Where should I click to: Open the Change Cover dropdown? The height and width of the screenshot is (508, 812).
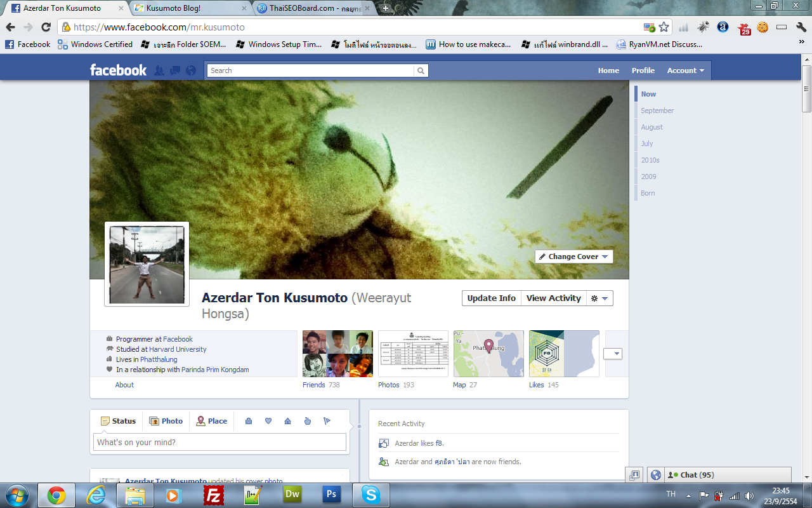coord(574,257)
